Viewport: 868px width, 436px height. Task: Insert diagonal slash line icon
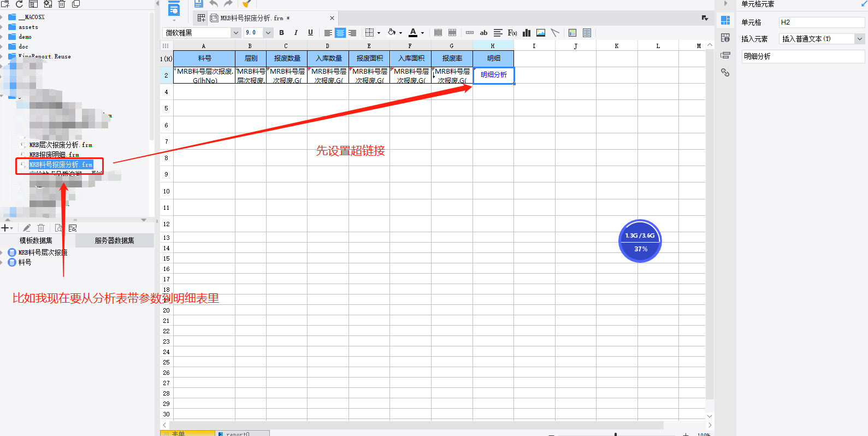555,33
